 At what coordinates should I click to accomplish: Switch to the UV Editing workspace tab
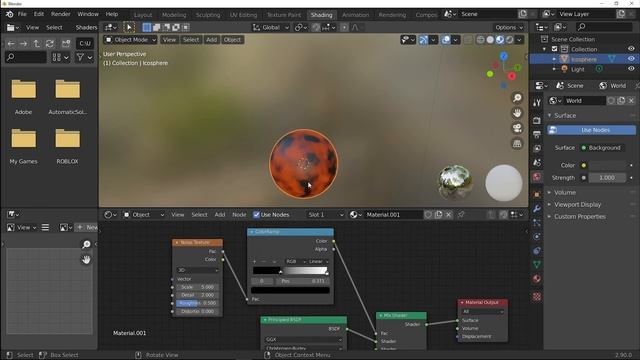coord(243,15)
